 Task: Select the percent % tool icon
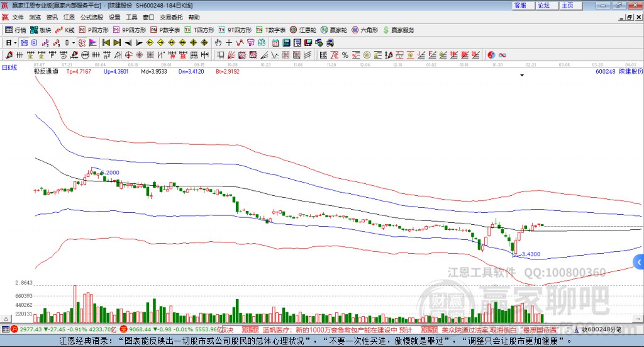[345, 55]
